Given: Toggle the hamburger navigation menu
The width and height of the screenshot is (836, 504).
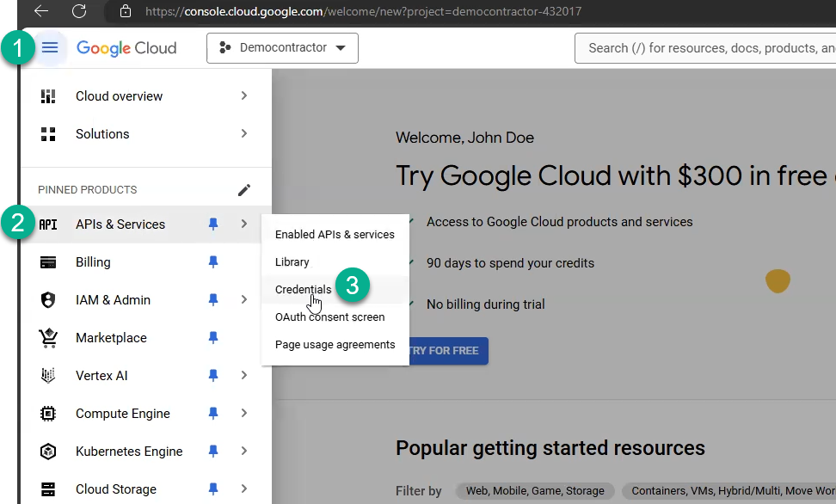Looking at the screenshot, I should [x=50, y=48].
